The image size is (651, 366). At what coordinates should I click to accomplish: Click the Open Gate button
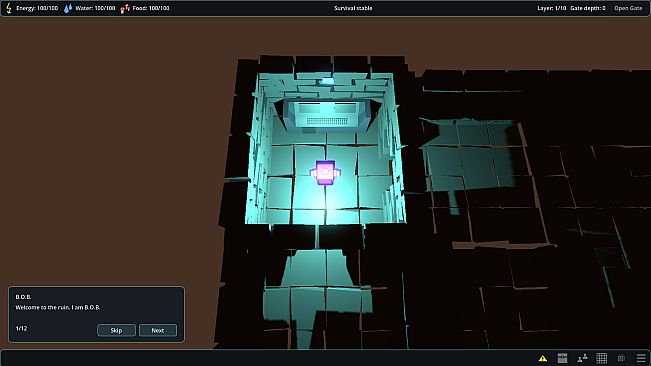coord(628,8)
